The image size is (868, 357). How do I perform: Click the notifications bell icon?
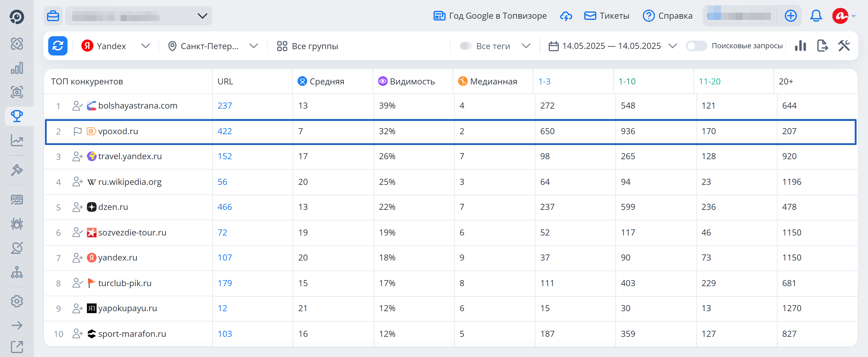tap(816, 16)
